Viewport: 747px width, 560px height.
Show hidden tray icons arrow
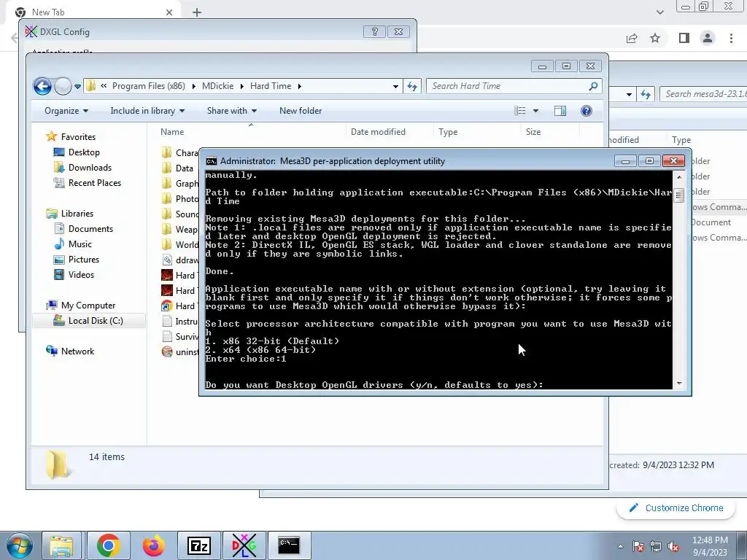click(x=620, y=546)
